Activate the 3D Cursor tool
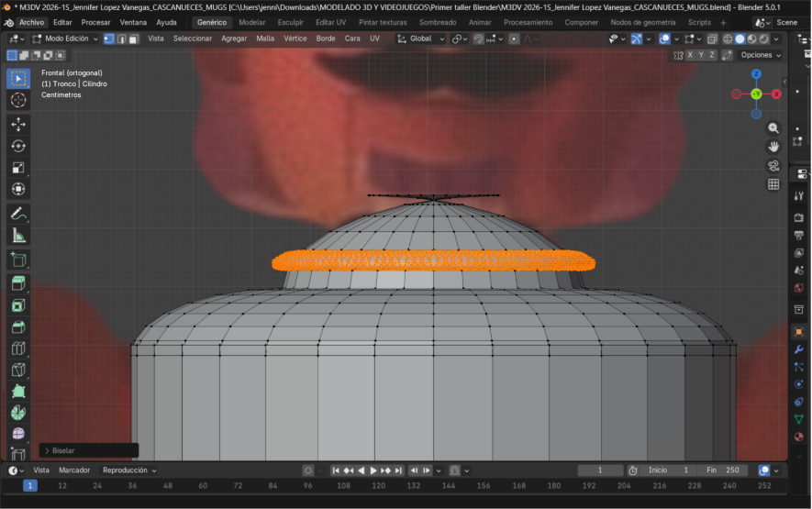The height and width of the screenshot is (509, 812). (18, 100)
